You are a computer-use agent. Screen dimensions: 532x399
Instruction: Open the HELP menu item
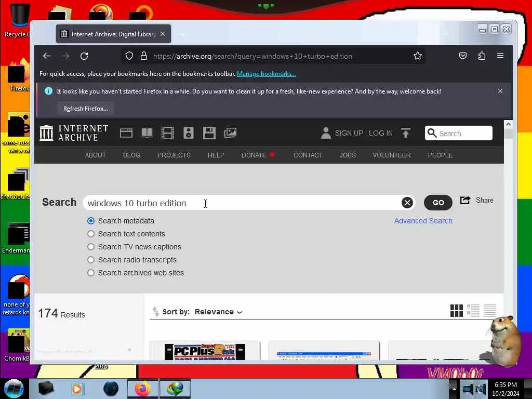216,155
